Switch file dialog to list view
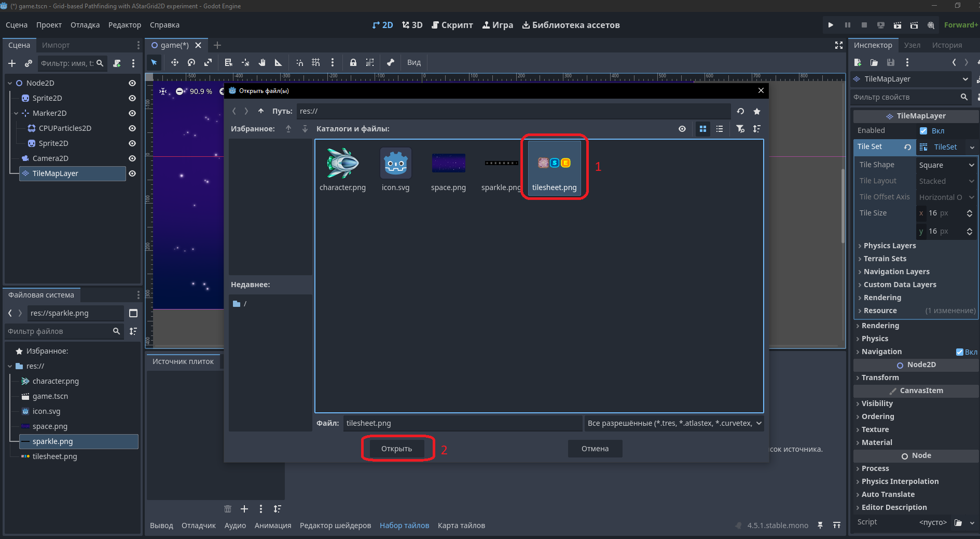Image resolution: width=980 pixels, height=539 pixels. [x=720, y=129]
